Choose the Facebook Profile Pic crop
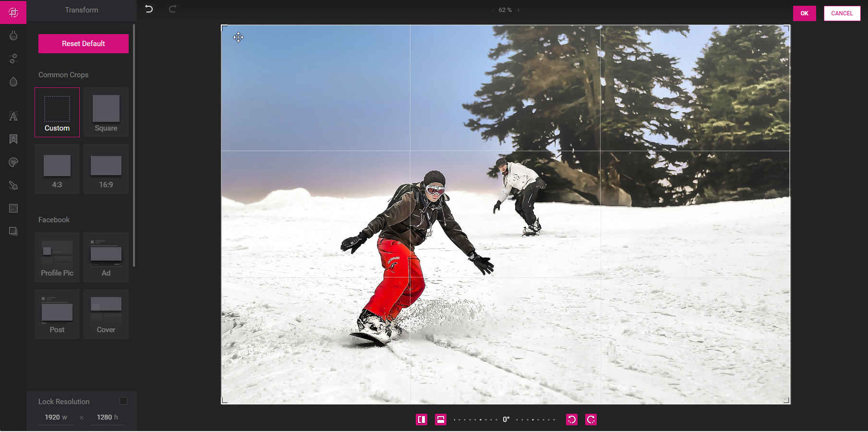Image resolution: width=868 pixels, height=432 pixels. (57, 257)
